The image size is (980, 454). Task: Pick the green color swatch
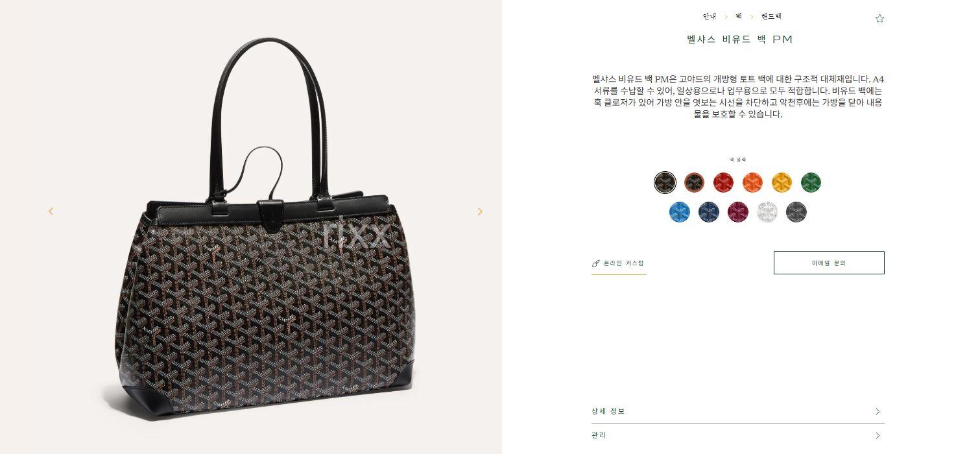pos(811,182)
